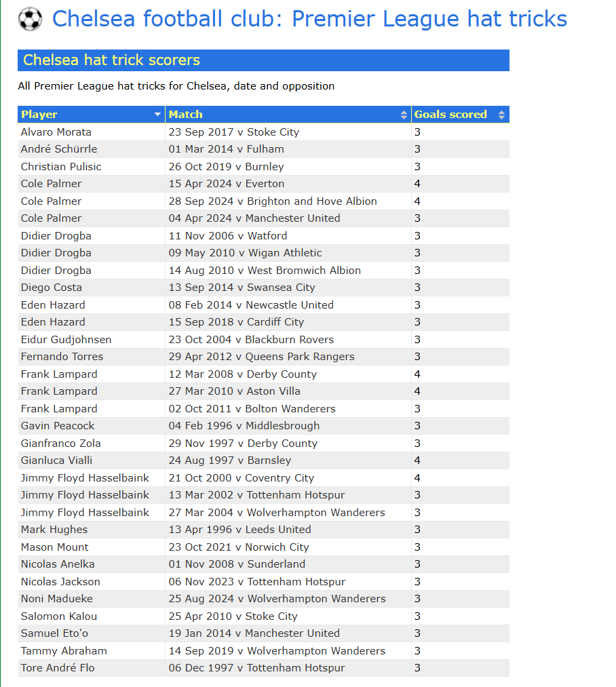Screen dimensions: 616x687
Task: Select the André Schürrle cell
Action: tap(91, 149)
